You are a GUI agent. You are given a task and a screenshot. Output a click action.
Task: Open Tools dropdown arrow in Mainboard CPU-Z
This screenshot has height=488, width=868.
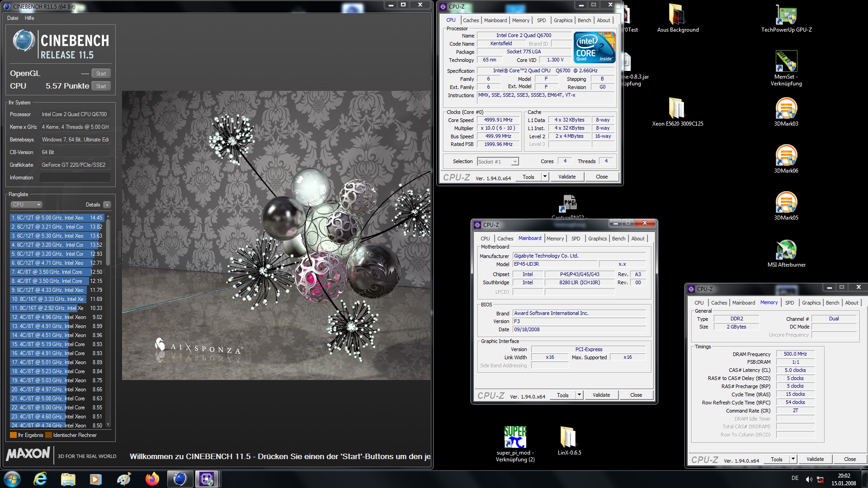coord(579,395)
